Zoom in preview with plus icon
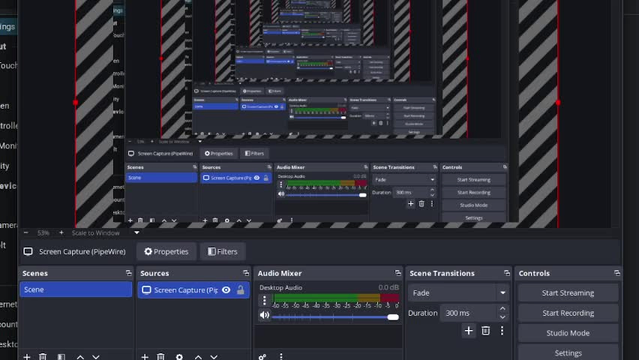This screenshot has width=639, height=360. (61, 233)
